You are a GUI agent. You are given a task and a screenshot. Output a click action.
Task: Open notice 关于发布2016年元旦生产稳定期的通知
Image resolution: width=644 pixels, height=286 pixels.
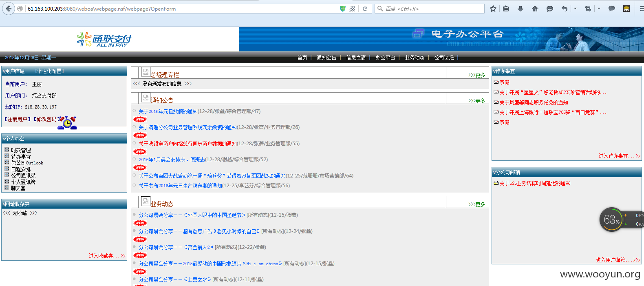[x=180, y=186]
